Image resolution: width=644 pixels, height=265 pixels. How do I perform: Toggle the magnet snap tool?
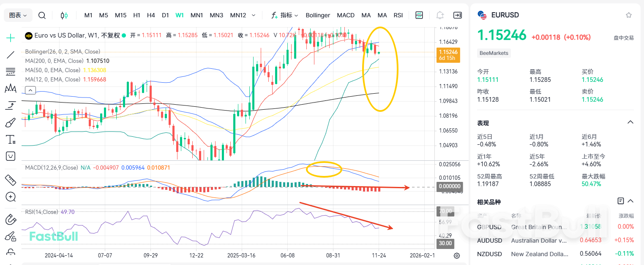[10, 219]
